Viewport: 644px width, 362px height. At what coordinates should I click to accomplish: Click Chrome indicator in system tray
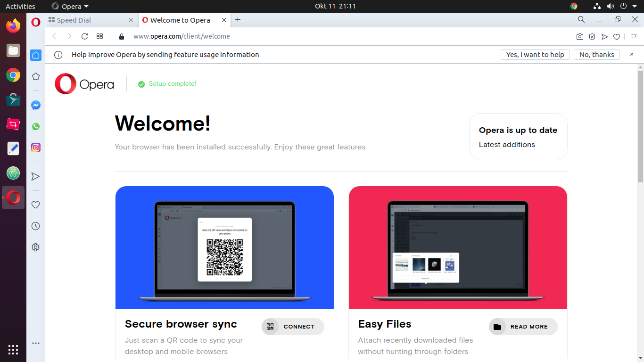[x=574, y=6]
